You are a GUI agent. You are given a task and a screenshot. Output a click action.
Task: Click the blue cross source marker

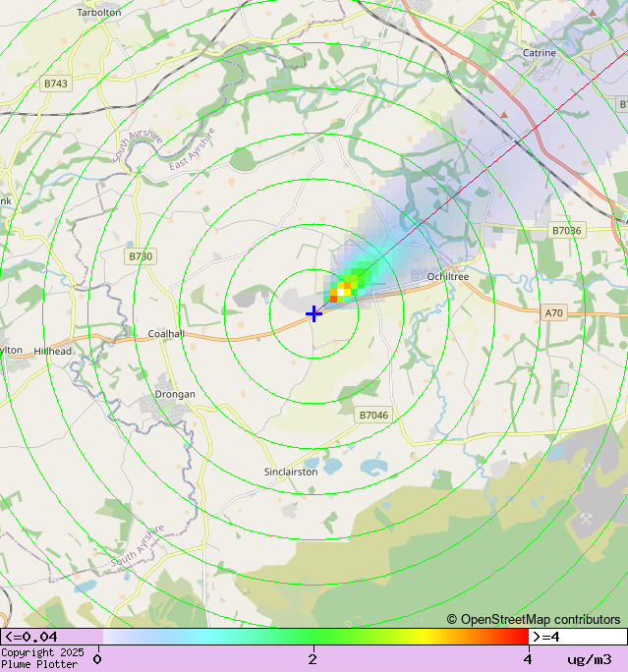coord(314,313)
